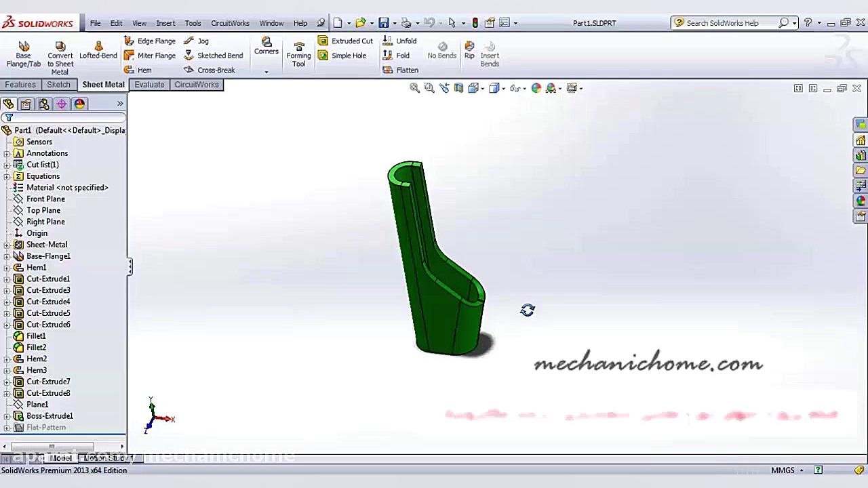The height and width of the screenshot is (488, 868).
Task: Select the Forming Tool
Action: pos(298,54)
